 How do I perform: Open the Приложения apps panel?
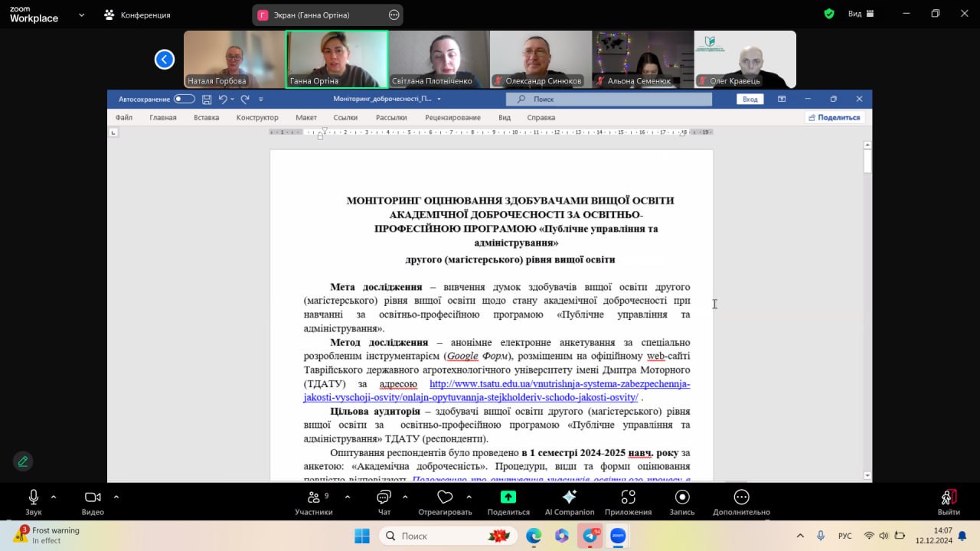(628, 502)
